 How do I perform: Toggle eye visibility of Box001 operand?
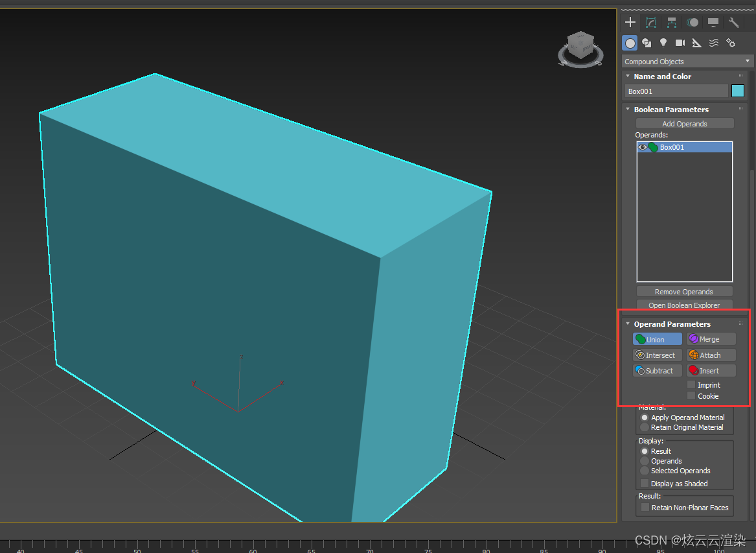[x=642, y=147]
